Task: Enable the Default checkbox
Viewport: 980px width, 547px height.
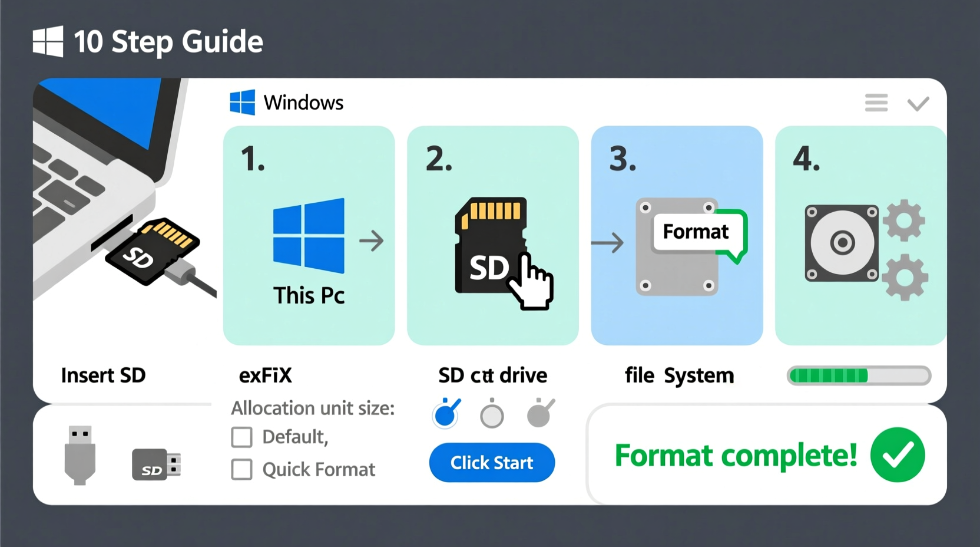Action: [241, 437]
